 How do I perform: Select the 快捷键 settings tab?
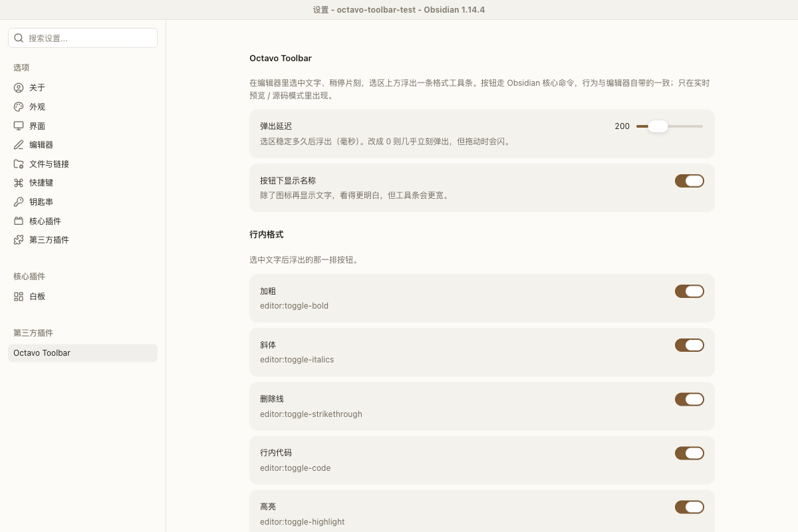click(x=82, y=183)
